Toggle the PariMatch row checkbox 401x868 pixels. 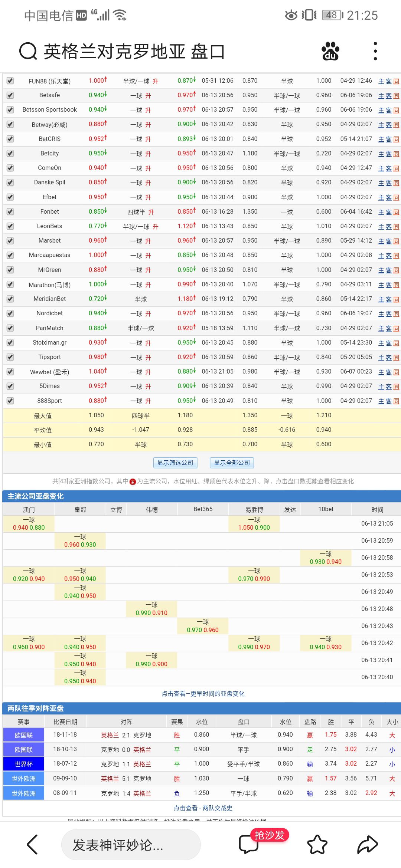[x=10, y=328]
